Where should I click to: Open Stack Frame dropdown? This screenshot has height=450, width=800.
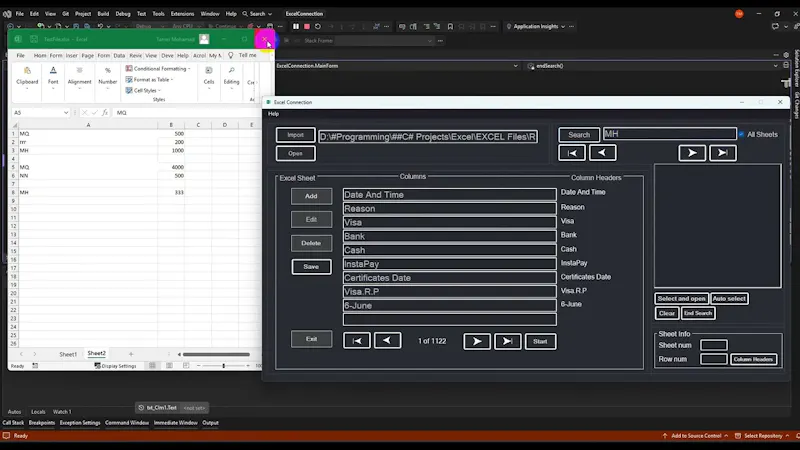(430, 41)
